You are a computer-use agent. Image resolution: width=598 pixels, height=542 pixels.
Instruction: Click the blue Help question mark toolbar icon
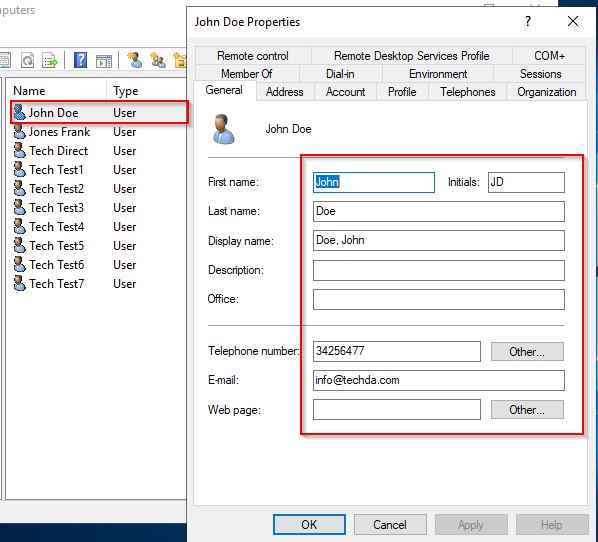[x=80, y=60]
